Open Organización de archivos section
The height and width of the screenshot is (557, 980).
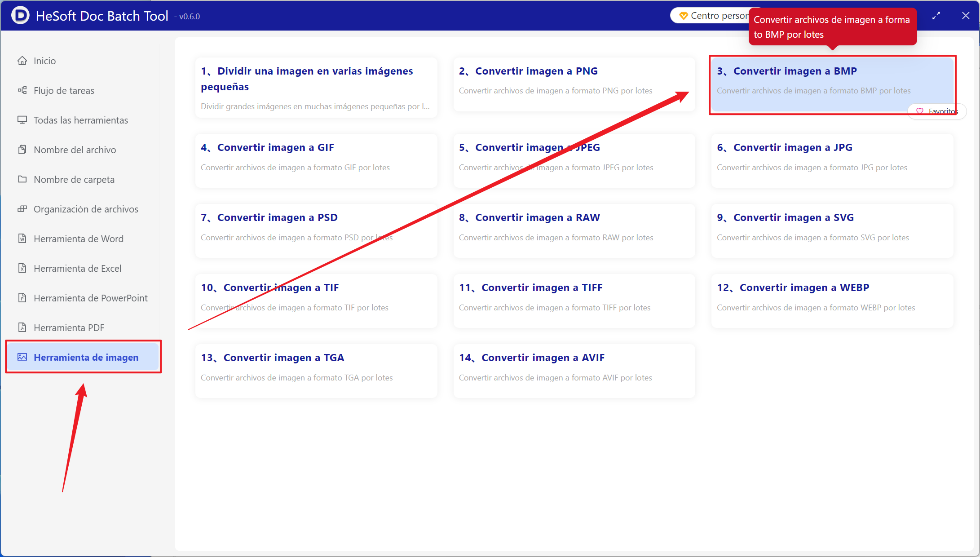coord(83,209)
